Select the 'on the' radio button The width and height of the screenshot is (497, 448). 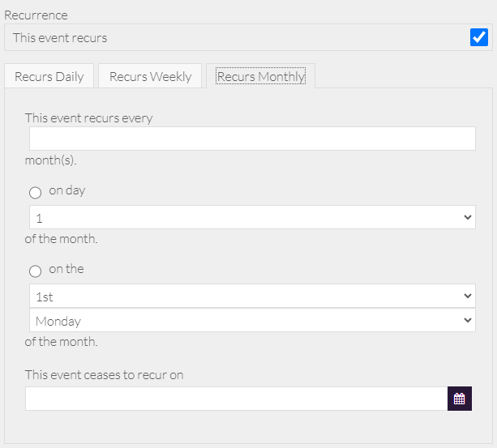[35, 271]
